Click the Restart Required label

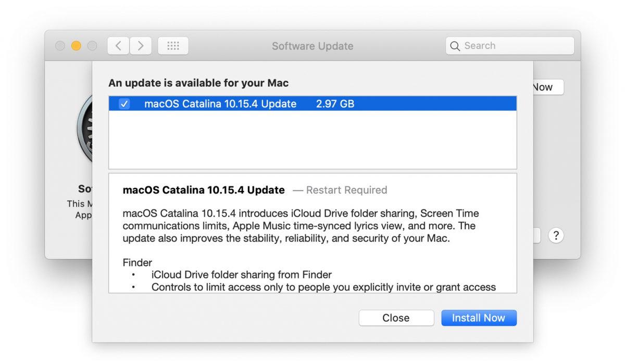click(x=346, y=190)
